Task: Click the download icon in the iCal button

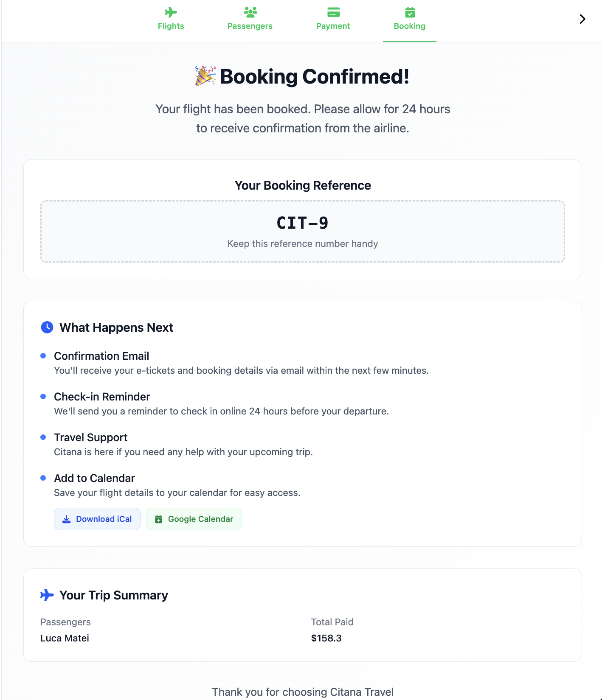Action: click(67, 519)
